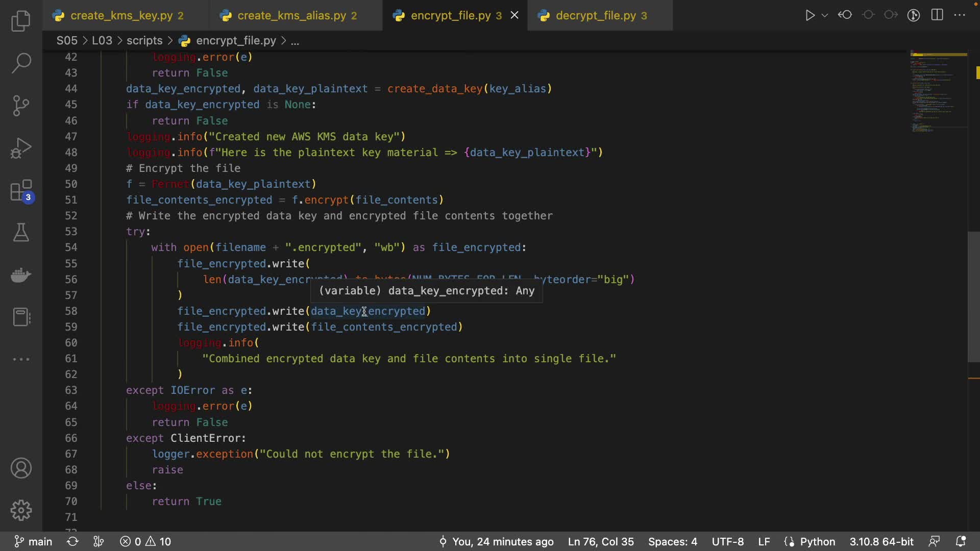Open the Source Control view
Screen dimensions: 980x551
21,106
